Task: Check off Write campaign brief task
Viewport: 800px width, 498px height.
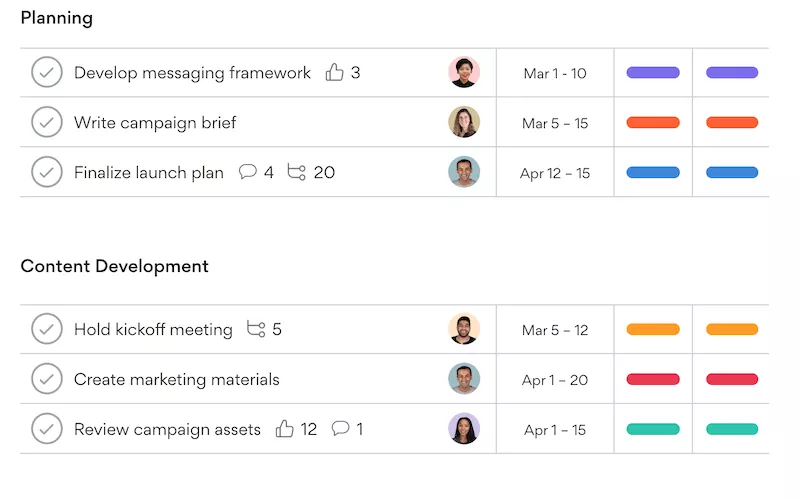Action: (x=46, y=122)
